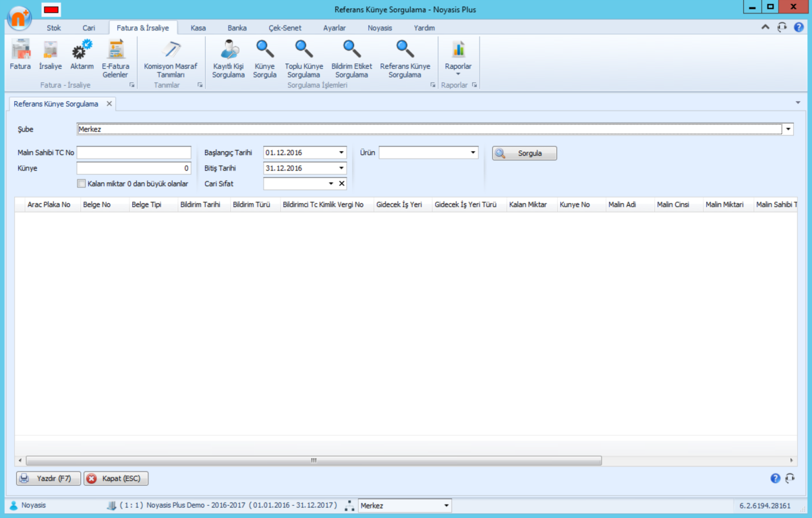
Task: Expand the Şube branch dropdown
Action: point(788,129)
